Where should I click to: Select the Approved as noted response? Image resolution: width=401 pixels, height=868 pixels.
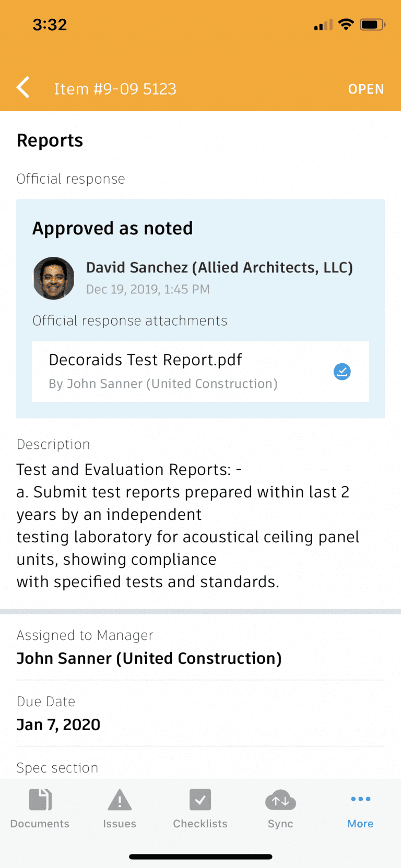(113, 229)
